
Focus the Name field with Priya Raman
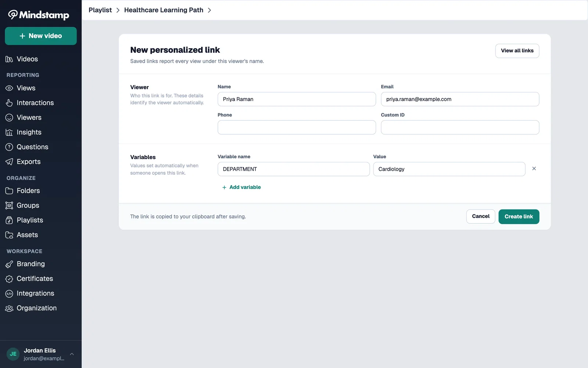tap(297, 99)
